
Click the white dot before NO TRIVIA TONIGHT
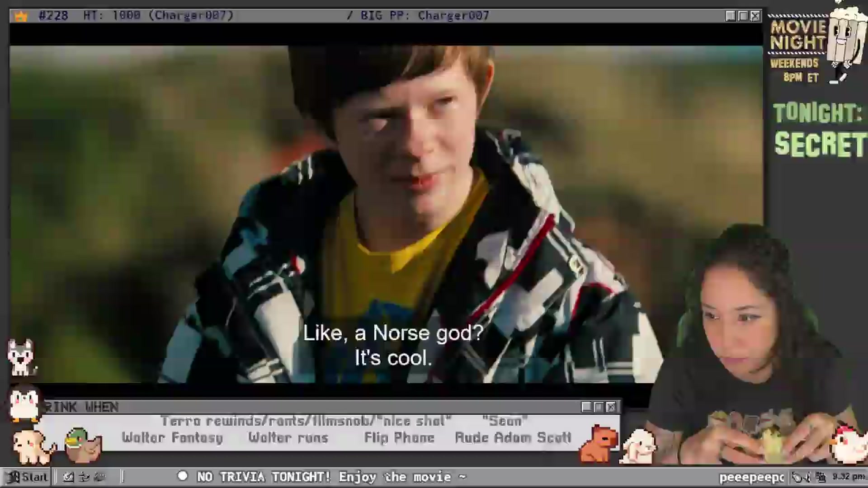[183, 476]
